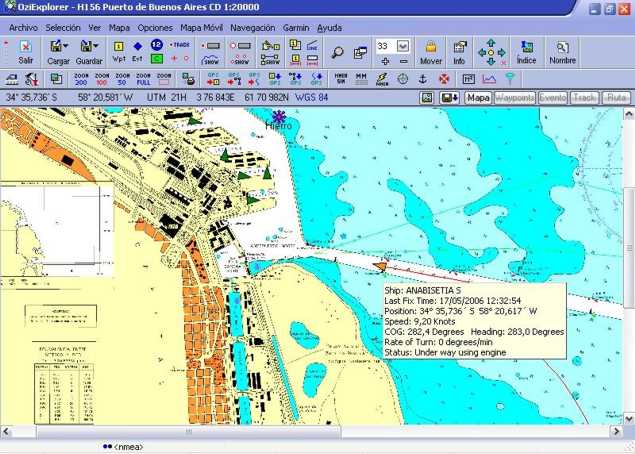Expand the Guardar dropdown arrow
This screenshot has height=454, width=635.
point(96,46)
